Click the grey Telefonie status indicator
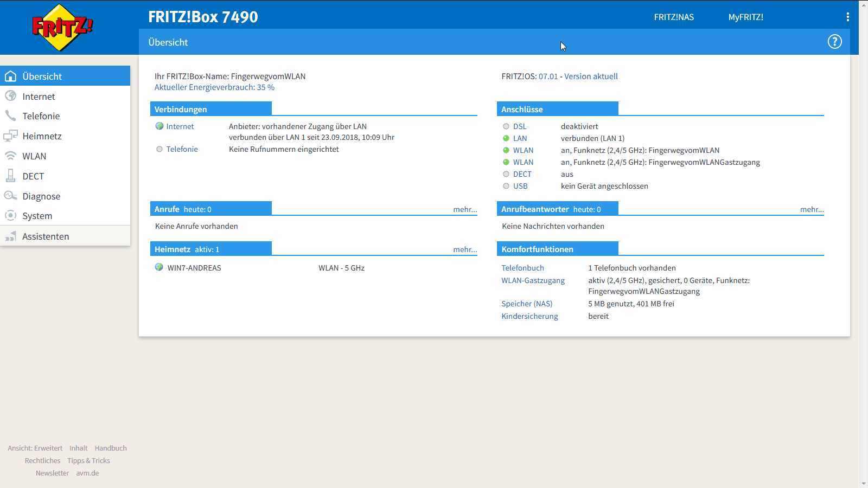The image size is (868, 488). (x=159, y=149)
